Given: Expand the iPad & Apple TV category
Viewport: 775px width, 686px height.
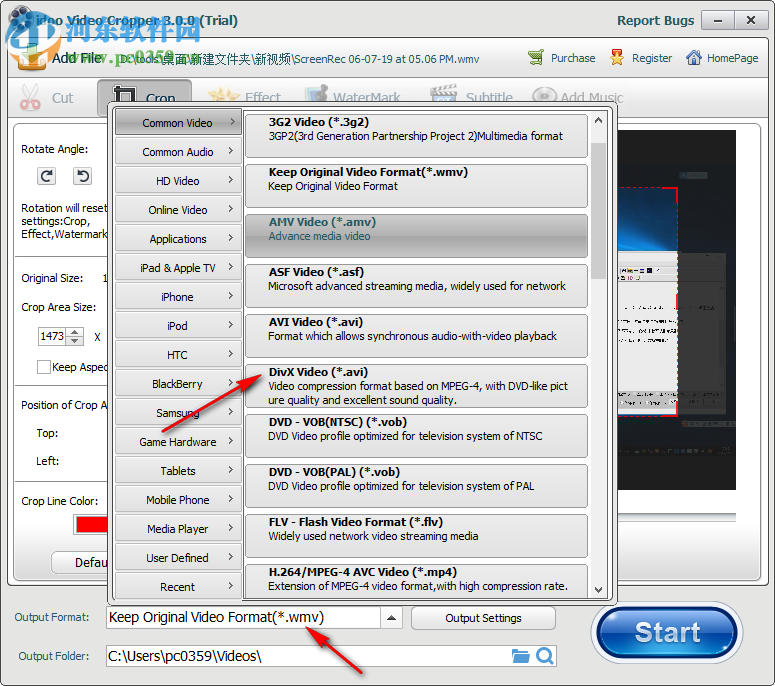Looking at the screenshot, I should coord(178,268).
